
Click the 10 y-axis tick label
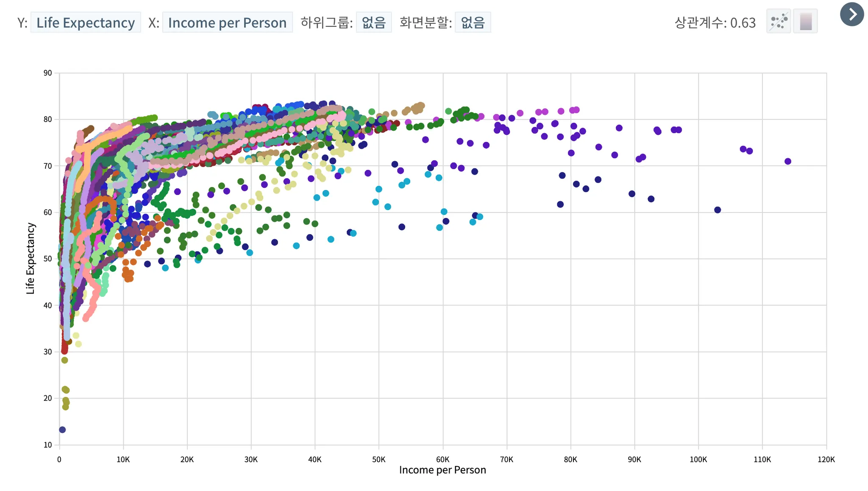(x=47, y=445)
